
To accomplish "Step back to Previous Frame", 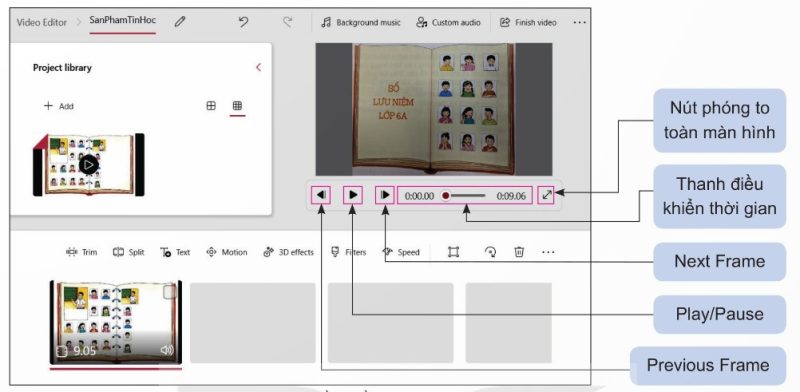I will coord(321,195).
